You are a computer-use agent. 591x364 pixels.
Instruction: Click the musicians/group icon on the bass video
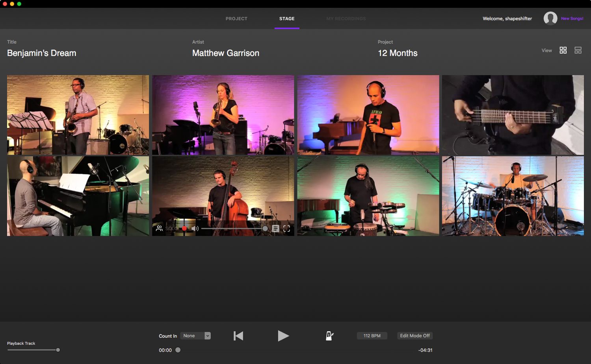tap(160, 228)
